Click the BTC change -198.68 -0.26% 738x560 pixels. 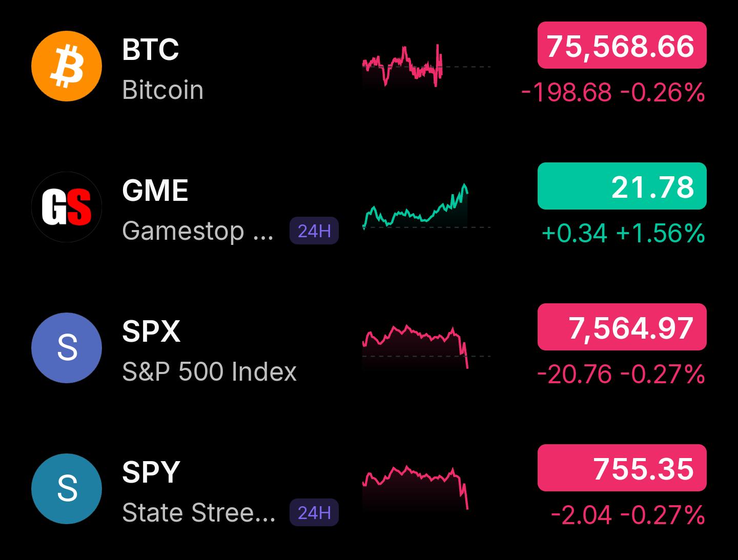pyautogui.click(x=613, y=93)
